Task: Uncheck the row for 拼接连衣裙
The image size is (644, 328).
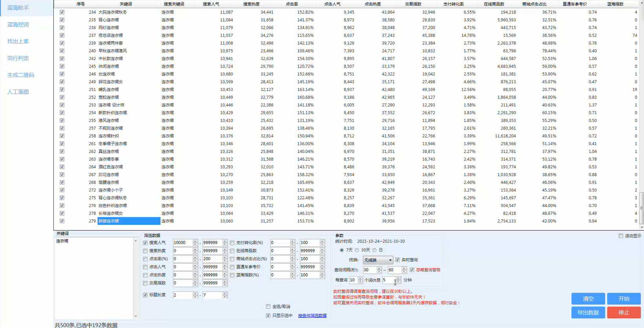Action: point(62,221)
